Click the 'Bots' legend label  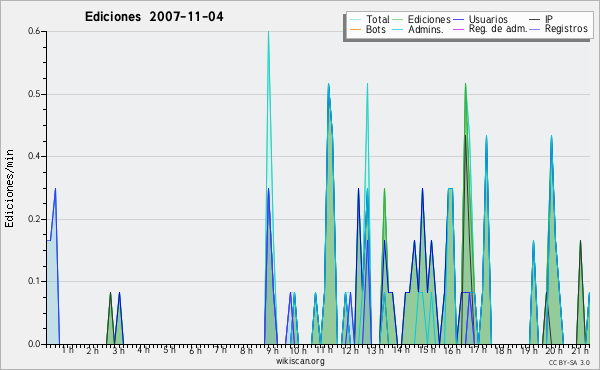tap(376, 29)
